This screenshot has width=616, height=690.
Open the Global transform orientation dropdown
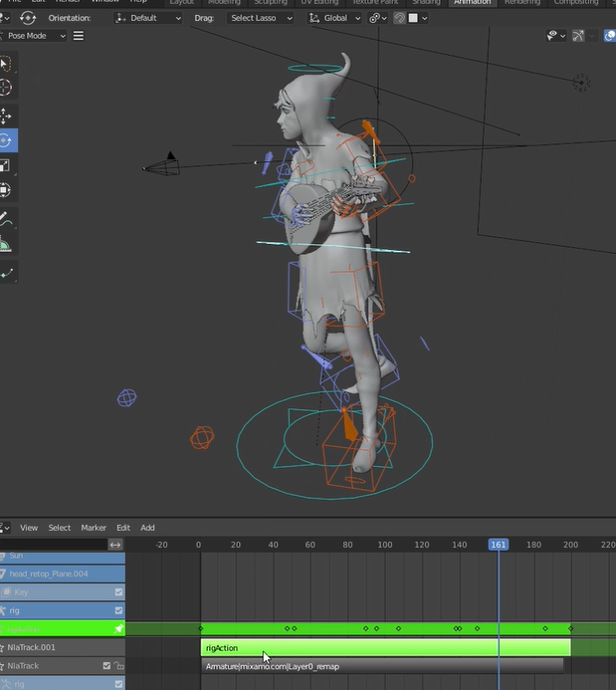[333, 18]
